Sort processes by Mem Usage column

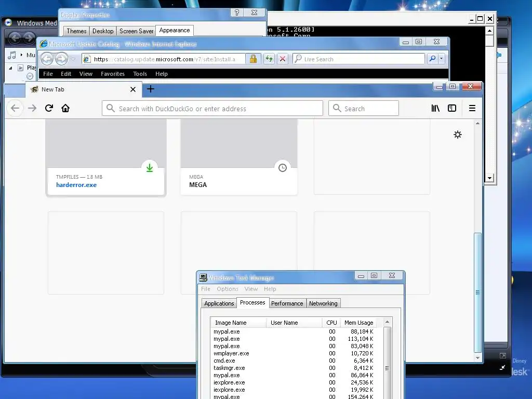coord(358,323)
